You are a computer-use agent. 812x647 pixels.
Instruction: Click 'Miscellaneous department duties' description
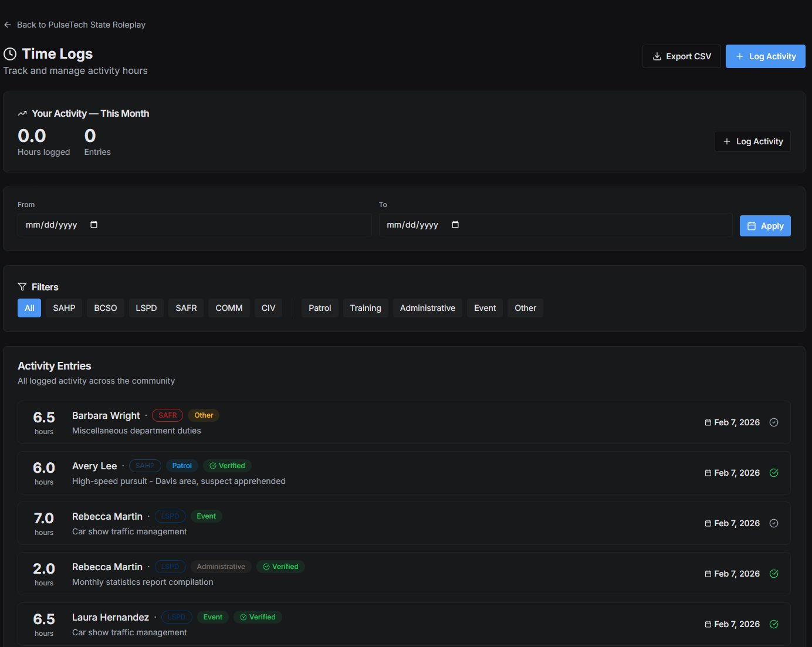(137, 431)
